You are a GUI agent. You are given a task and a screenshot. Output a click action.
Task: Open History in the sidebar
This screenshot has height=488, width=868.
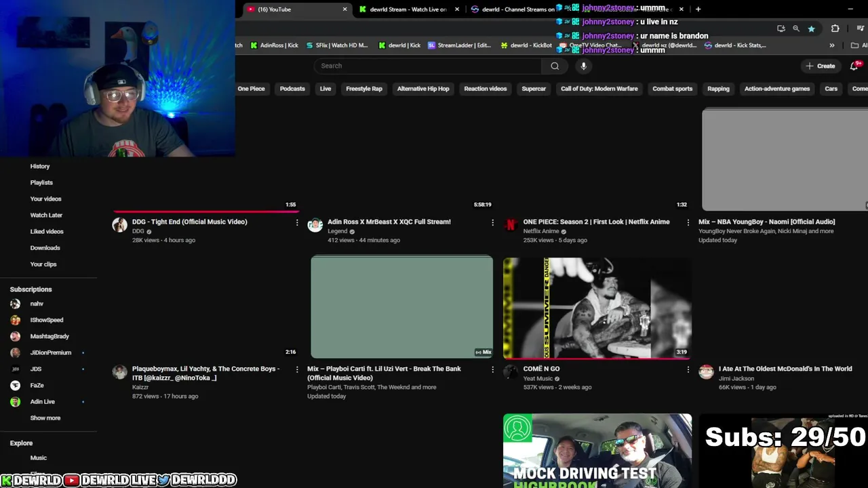coord(40,166)
